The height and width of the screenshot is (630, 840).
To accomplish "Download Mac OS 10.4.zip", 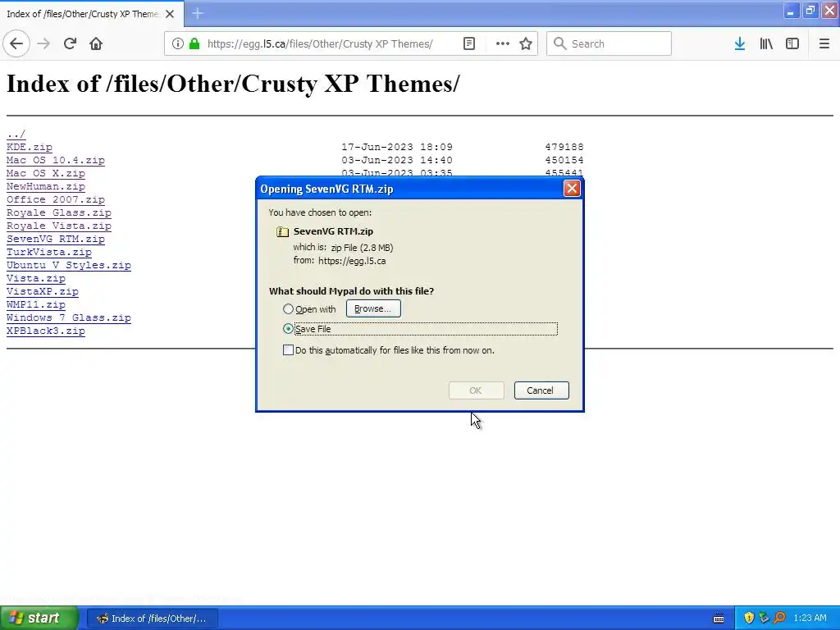I will click(x=56, y=160).
